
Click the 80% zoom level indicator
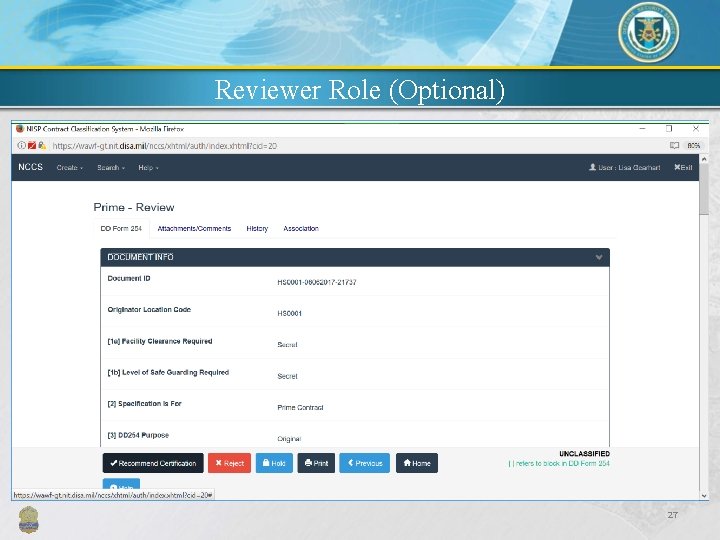(693, 146)
